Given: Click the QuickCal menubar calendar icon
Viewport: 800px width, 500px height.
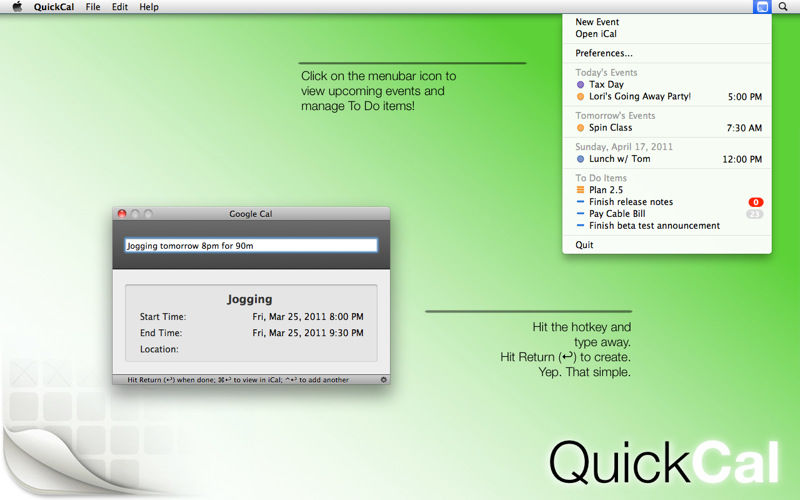Looking at the screenshot, I should [762, 7].
